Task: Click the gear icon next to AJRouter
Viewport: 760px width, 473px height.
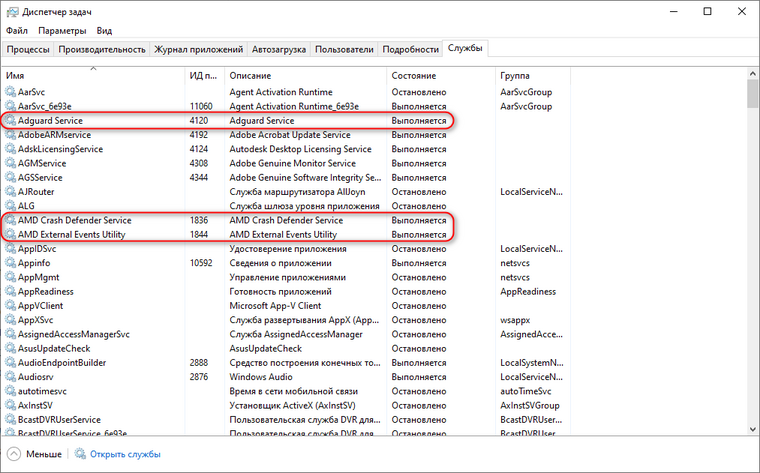Action: click(10, 191)
